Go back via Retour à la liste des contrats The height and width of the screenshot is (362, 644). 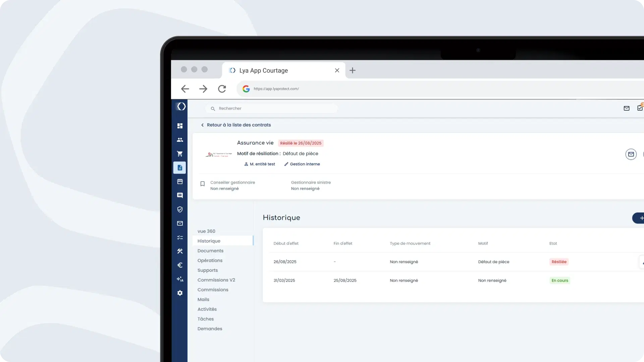(236, 125)
